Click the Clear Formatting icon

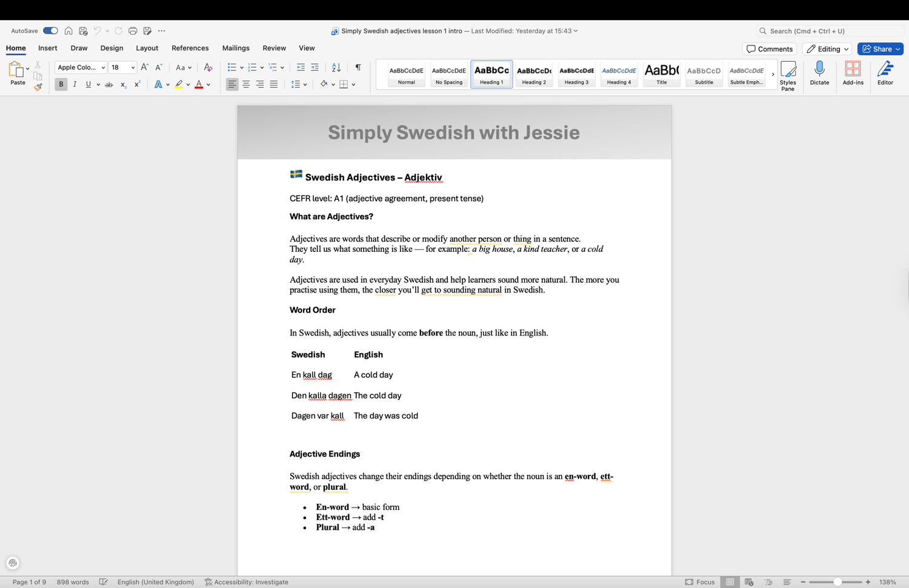208,67
